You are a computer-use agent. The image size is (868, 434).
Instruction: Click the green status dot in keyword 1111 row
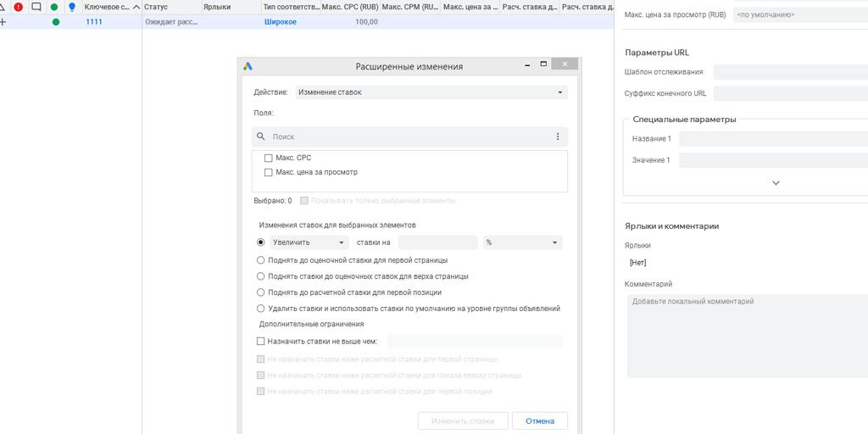tap(56, 22)
